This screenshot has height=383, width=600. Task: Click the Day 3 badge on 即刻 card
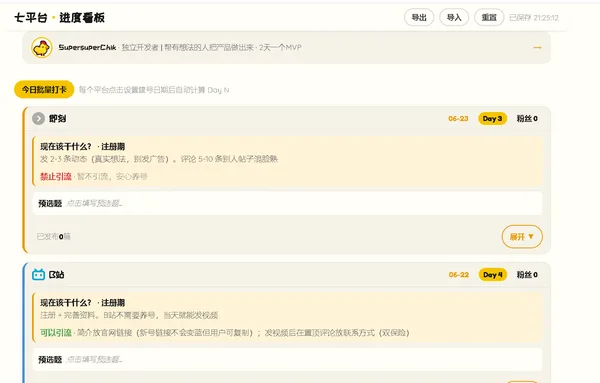(x=492, y=119)
